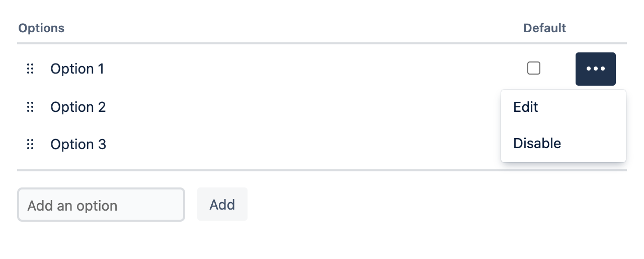This screenshot has width=644, height=259.
Task: Click the drag handle beside Option 2
Action: [30, 107]
